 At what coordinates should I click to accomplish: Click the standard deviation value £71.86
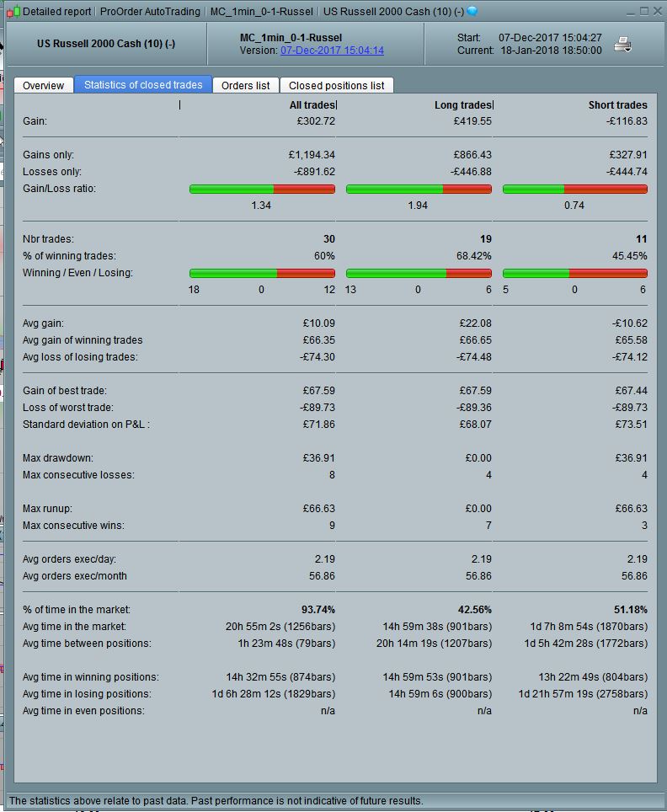tap(319, 425)
